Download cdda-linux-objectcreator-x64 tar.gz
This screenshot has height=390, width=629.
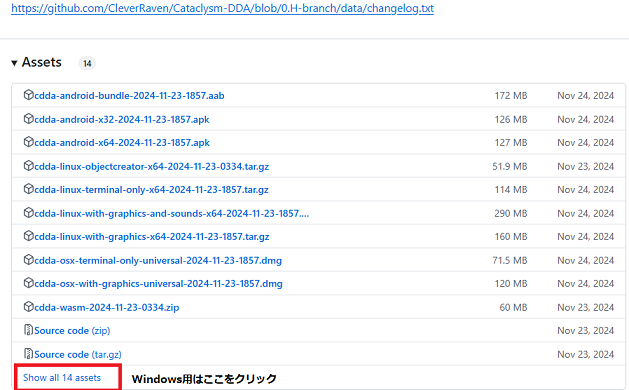click(x=152, y=167)
